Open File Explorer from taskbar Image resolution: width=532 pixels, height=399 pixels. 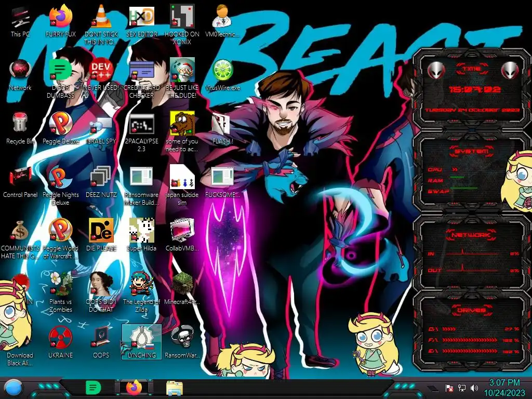(175, 388)
